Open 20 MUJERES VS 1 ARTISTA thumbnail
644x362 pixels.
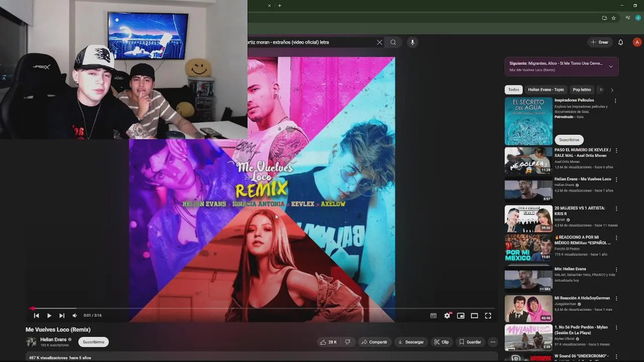[x=528, y=219]
